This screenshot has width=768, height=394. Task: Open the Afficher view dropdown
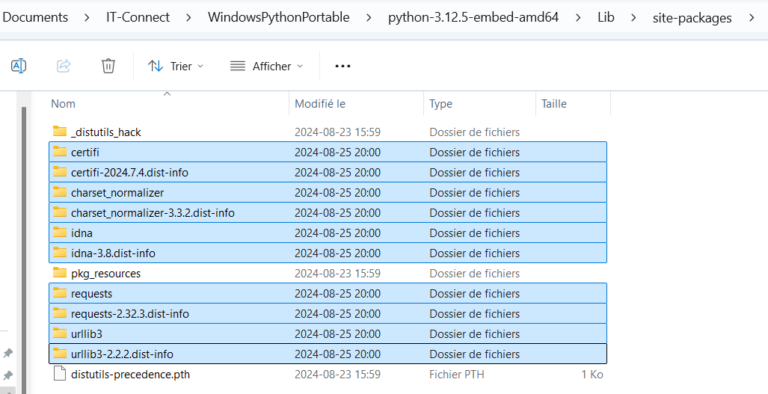266,66
